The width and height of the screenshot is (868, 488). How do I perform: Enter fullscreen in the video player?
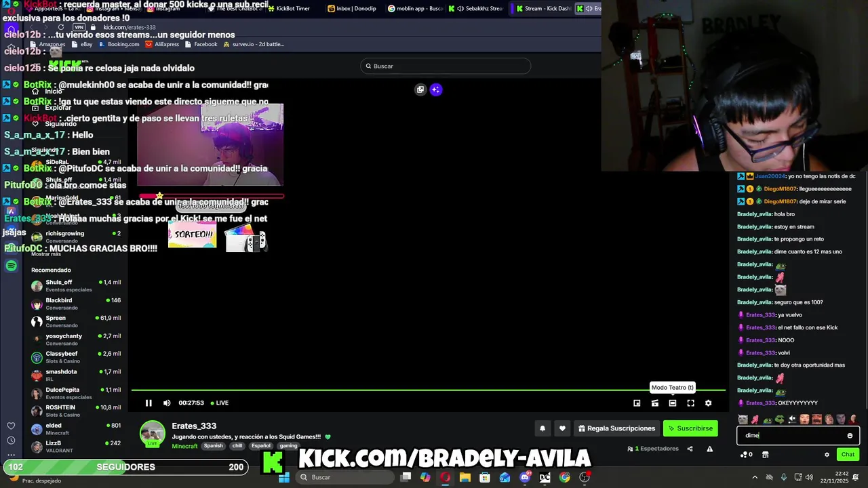690,403
